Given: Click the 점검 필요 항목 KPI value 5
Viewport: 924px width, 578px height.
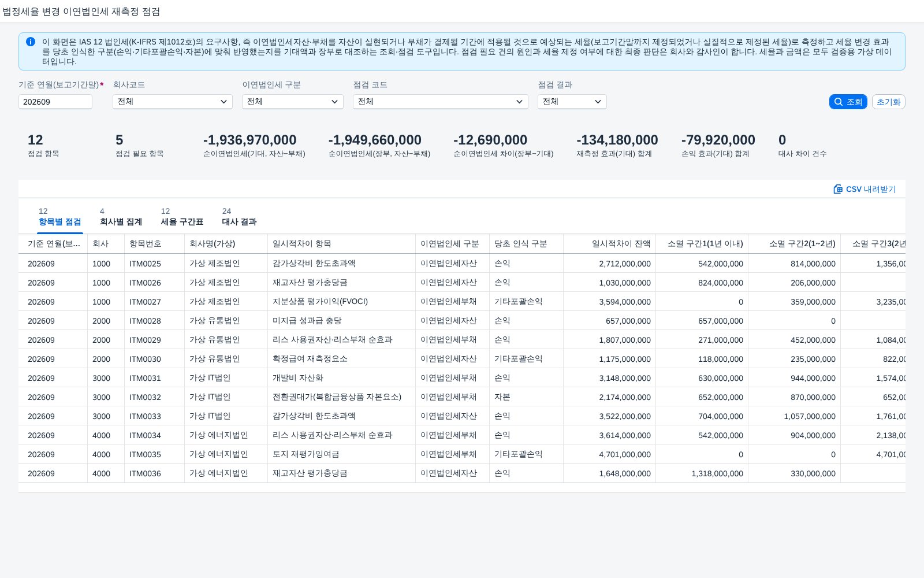Looking at the screenshot, I should [x=120, y=140].
